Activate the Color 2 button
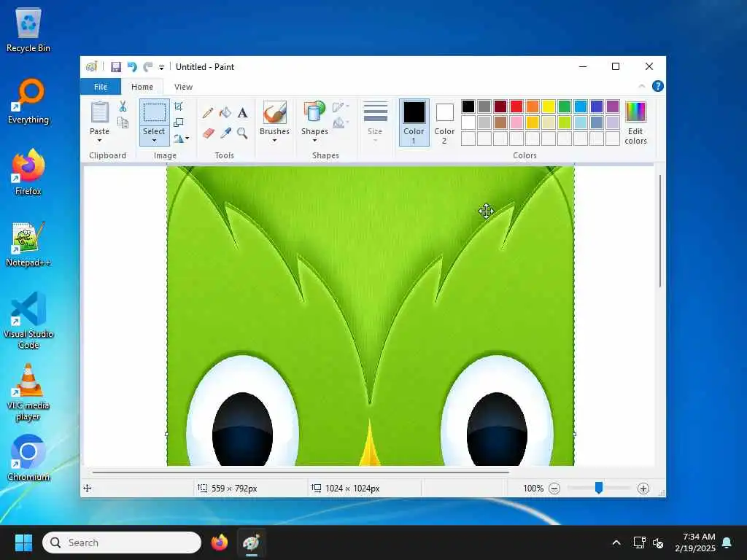The image size is (747, 560). click(444, 122)
